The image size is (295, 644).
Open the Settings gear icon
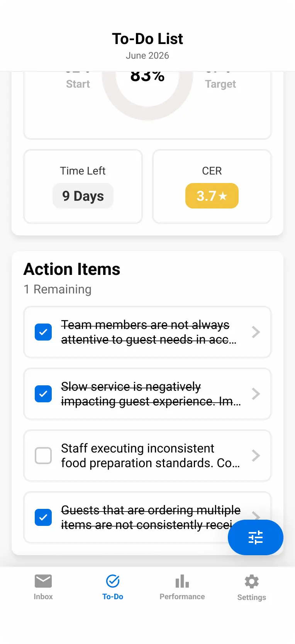pyautogui.click(x=252, y=581)
